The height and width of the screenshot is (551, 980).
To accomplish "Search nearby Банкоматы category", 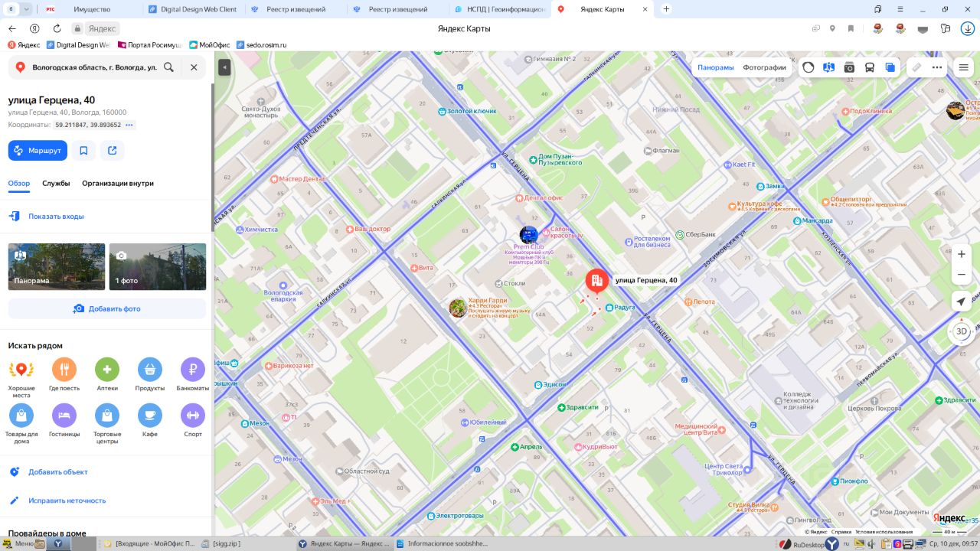I will (193, 375).
